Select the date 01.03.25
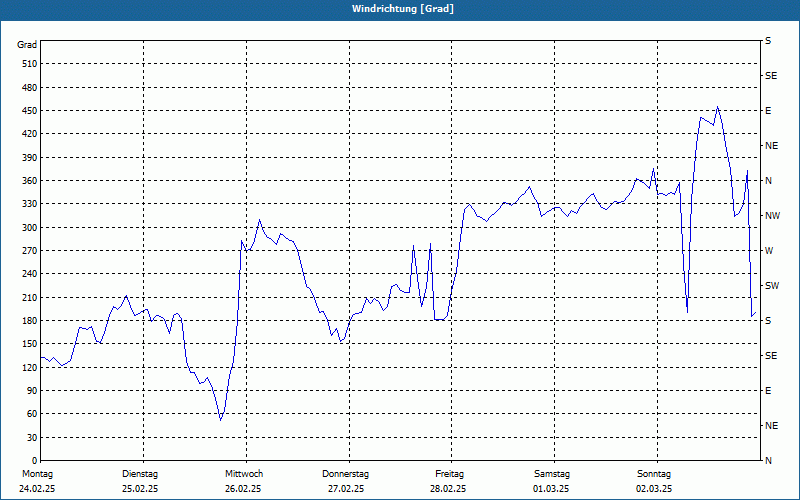 [x=551, y=489]
